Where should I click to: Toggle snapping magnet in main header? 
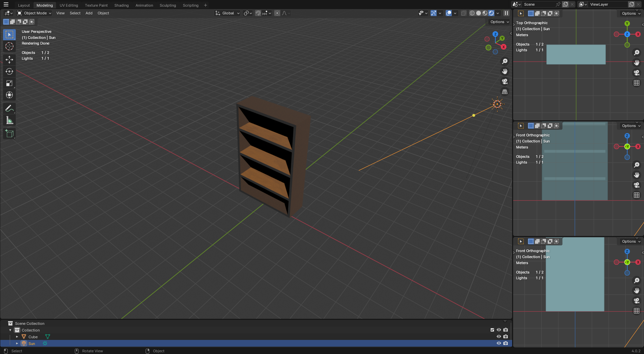tap(258, 13)
